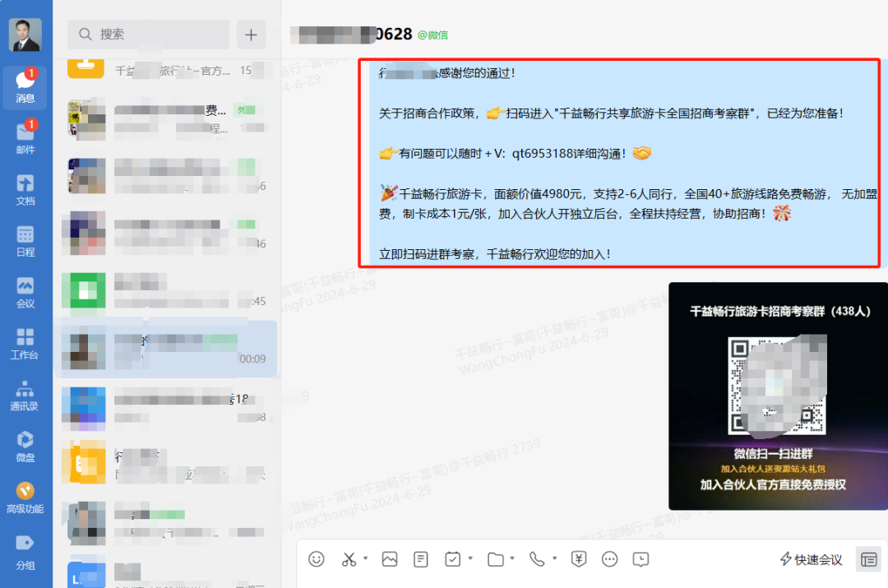Image resolution: width=888 pixels, height=588 pixels.
Task: Expand the phone call dropdown arrow
Action: click(x=554, y=558)
